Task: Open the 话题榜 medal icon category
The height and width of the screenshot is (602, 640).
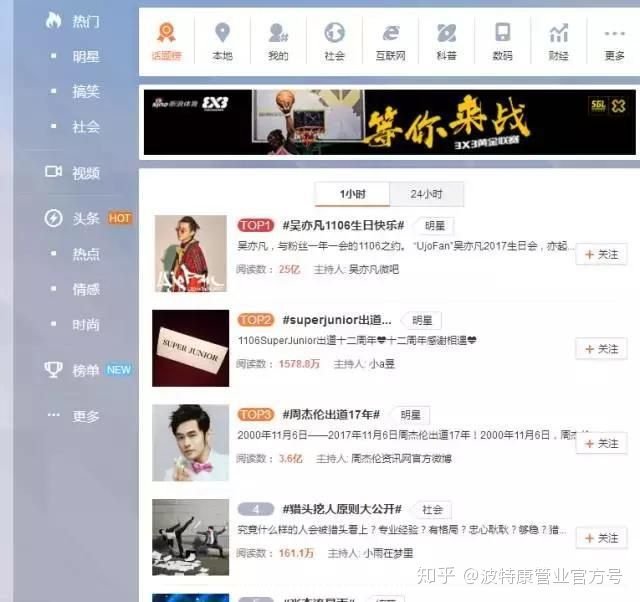Action: click(x=167, y=33)
